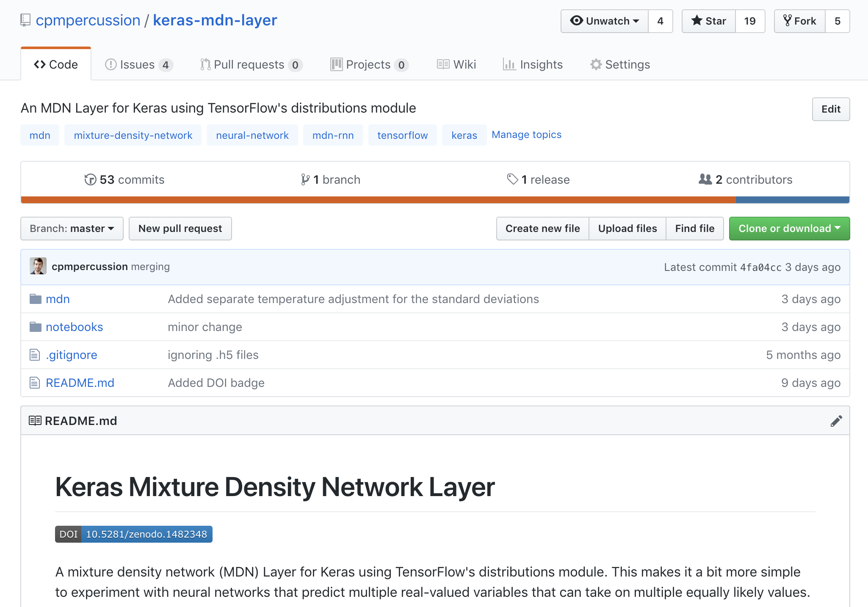Screen dimensions: 868x607
Task: Click the Settings gear icon
Action: pyautogui.click(x=596, y=64)
